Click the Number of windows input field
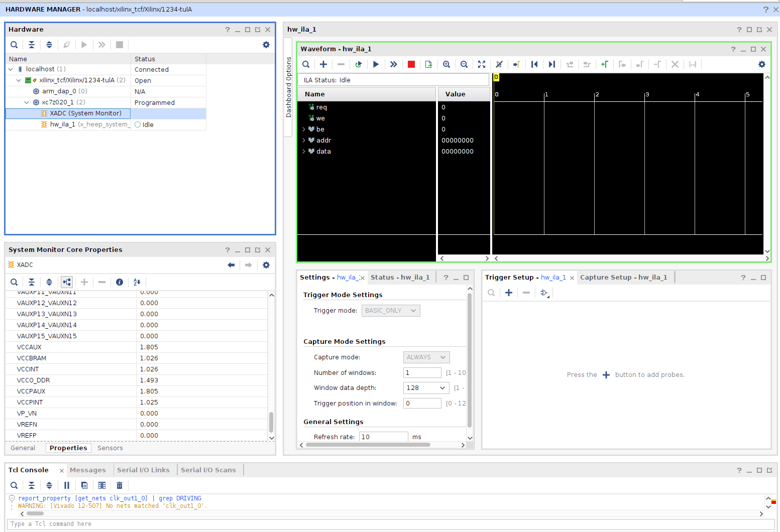Screen dimensions: 780x532 [x=422, y=373]
